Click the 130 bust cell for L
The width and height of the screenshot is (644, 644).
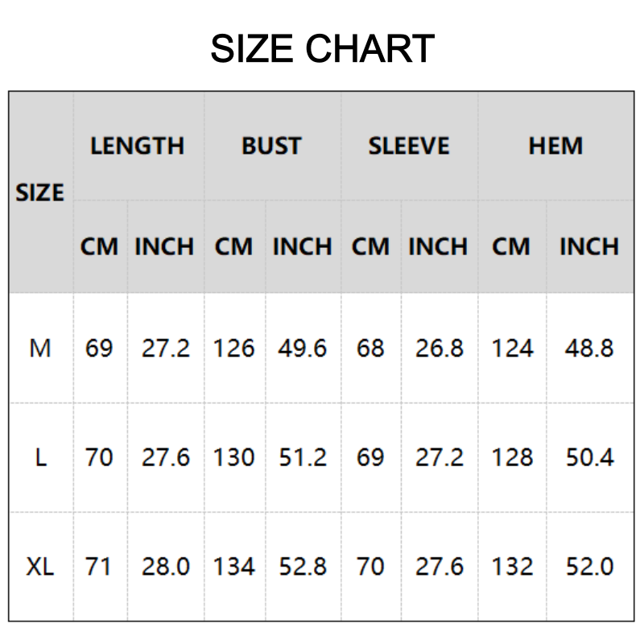[233, 457]
